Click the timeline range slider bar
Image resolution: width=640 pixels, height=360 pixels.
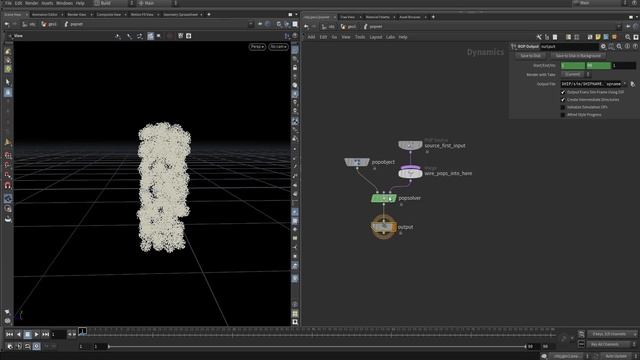point(317,347)
